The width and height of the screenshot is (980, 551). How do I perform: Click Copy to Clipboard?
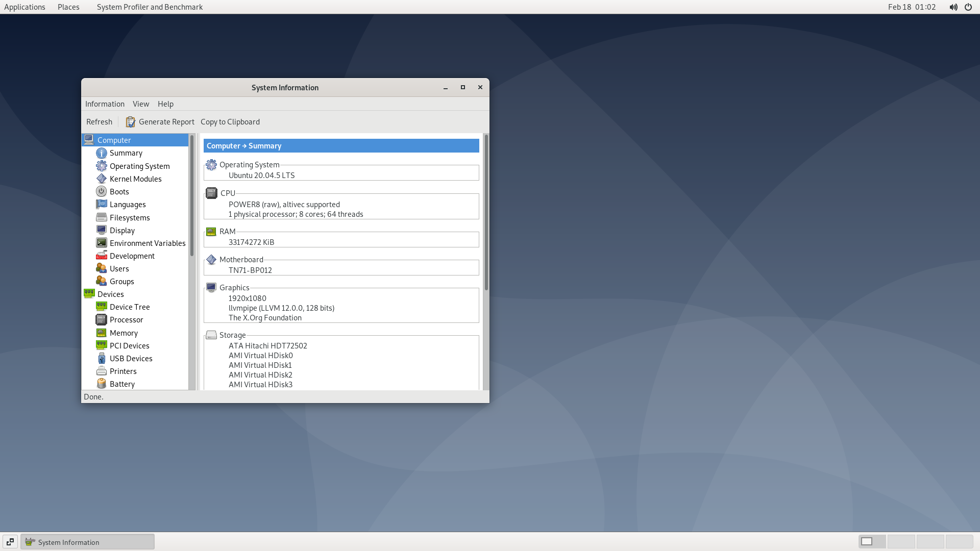230,122
